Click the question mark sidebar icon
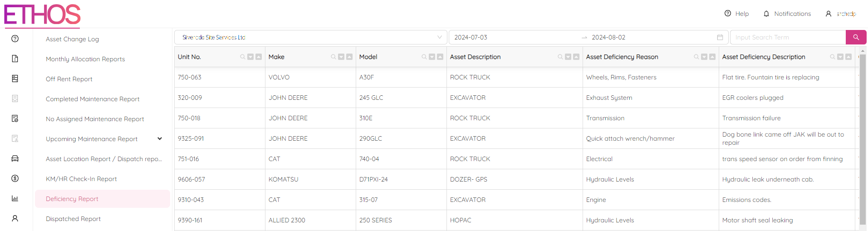Viewport: 868px width, 231px height. [x=15, y=39]
